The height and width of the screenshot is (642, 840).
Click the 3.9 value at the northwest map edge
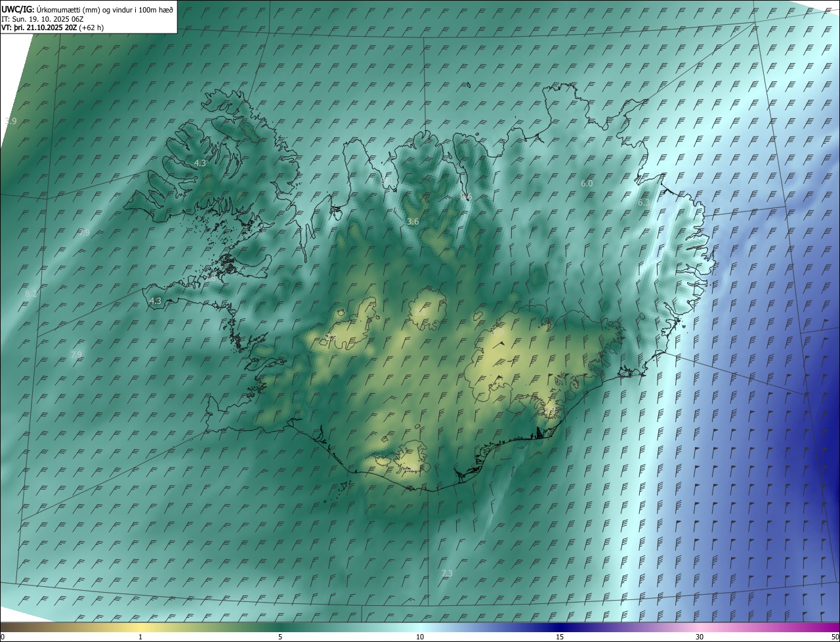pos(10,121)
